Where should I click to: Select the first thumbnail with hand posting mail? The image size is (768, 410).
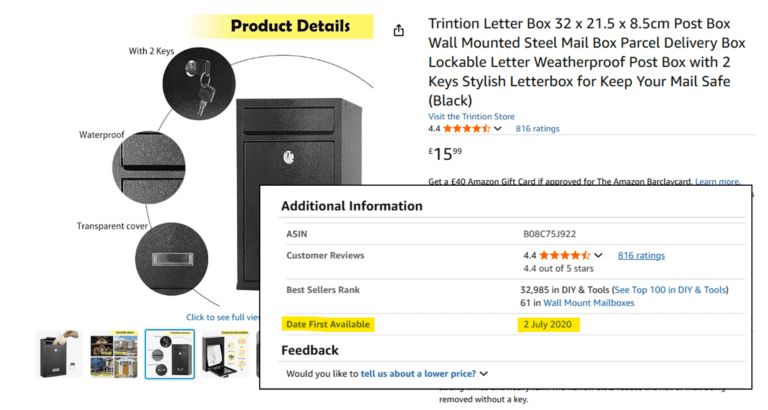[60, 355]
